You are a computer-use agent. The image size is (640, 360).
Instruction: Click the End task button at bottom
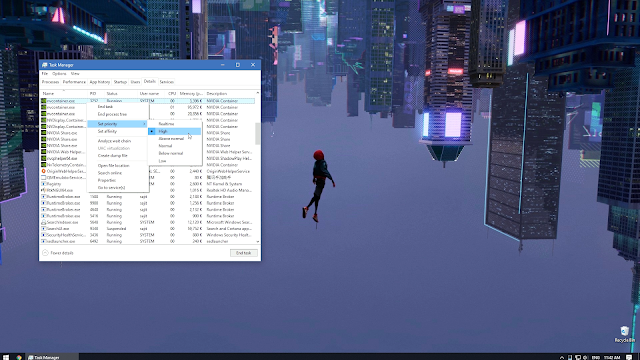coord(244,253)
